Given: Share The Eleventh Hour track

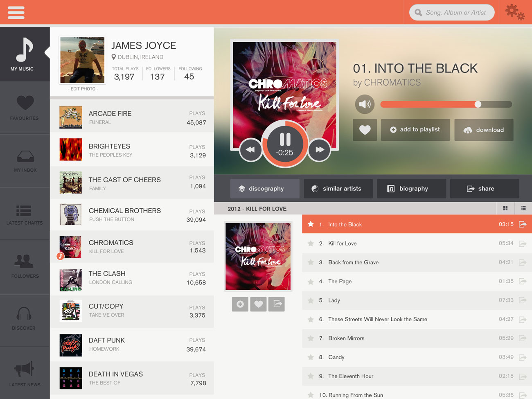Looking at the screenshot, I should click(x=523, y=376).
